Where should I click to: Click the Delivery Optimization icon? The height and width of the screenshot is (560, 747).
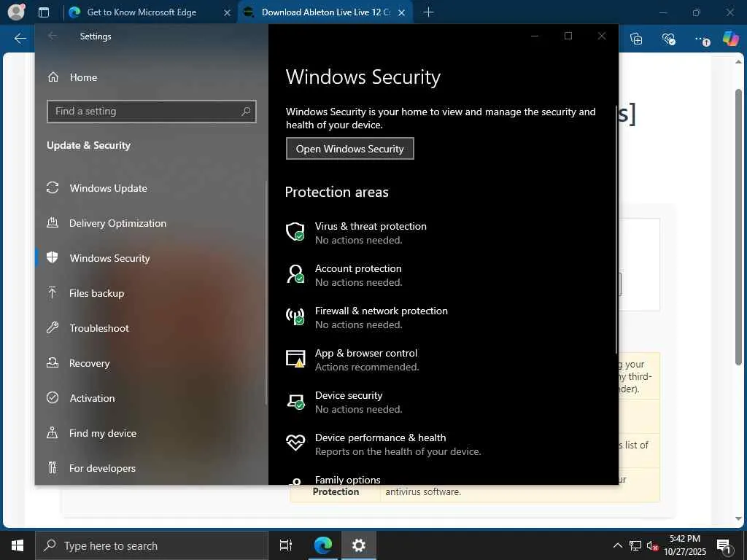click(53, 222)
